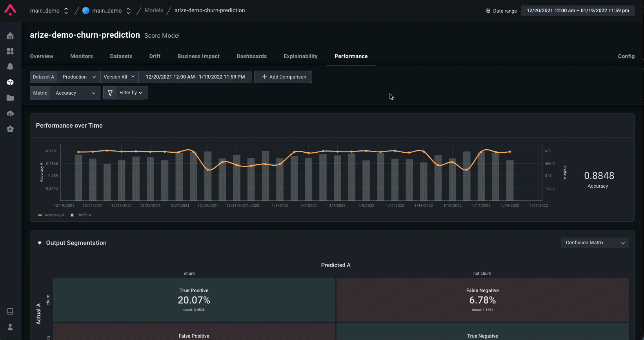Open the user profile icon in sidebar
The height and width of the screenshot is (340, 644).
pyautogui.click(x=10, y=327)
